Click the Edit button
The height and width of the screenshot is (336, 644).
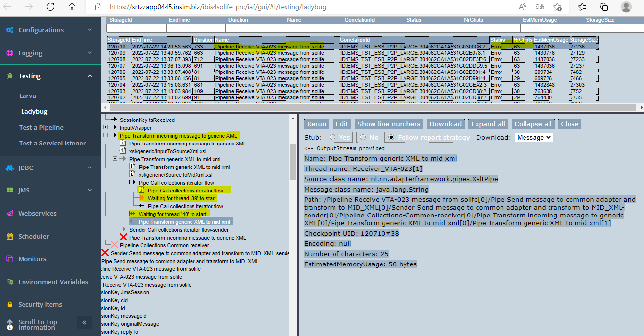coord(341,124)
